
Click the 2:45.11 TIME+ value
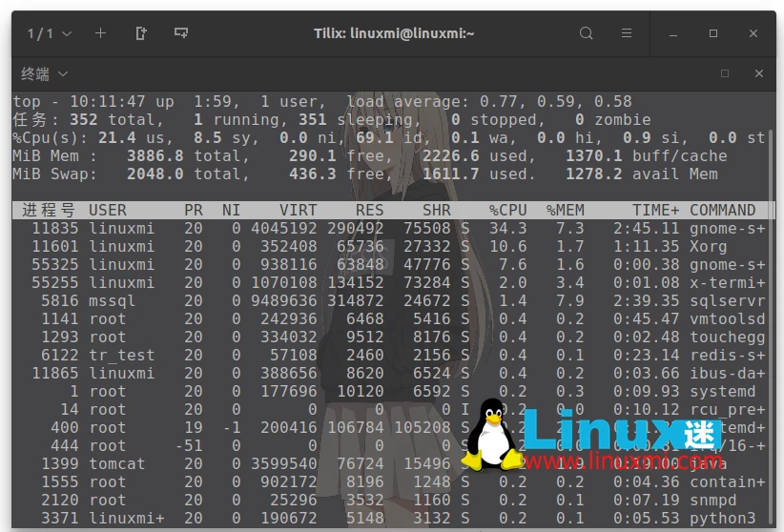pos(646,229)
